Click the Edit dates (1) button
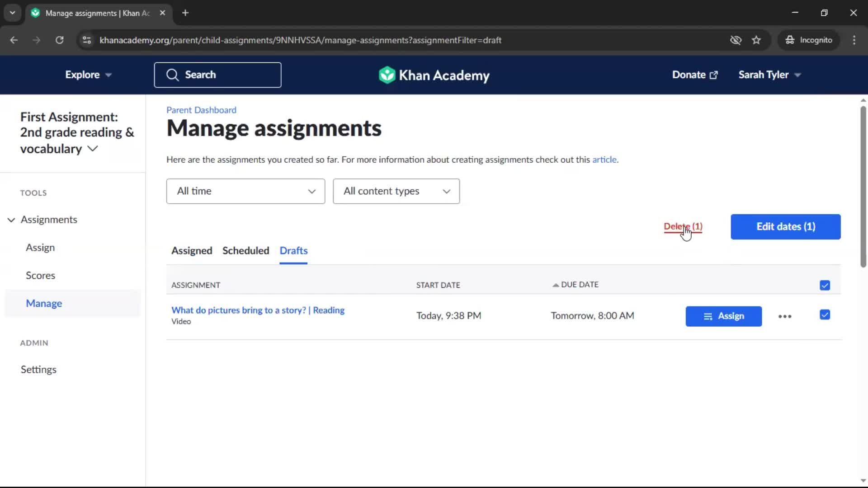 (x=785, y=227)
